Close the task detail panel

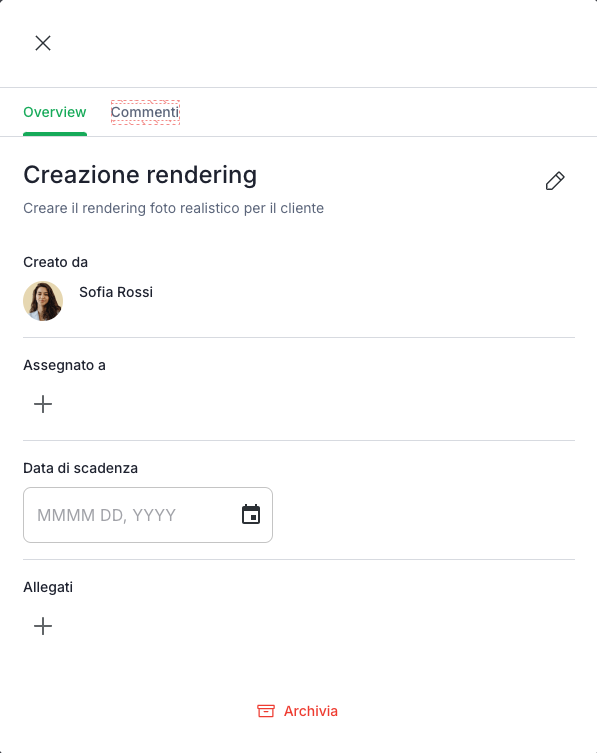click(43, 43)
